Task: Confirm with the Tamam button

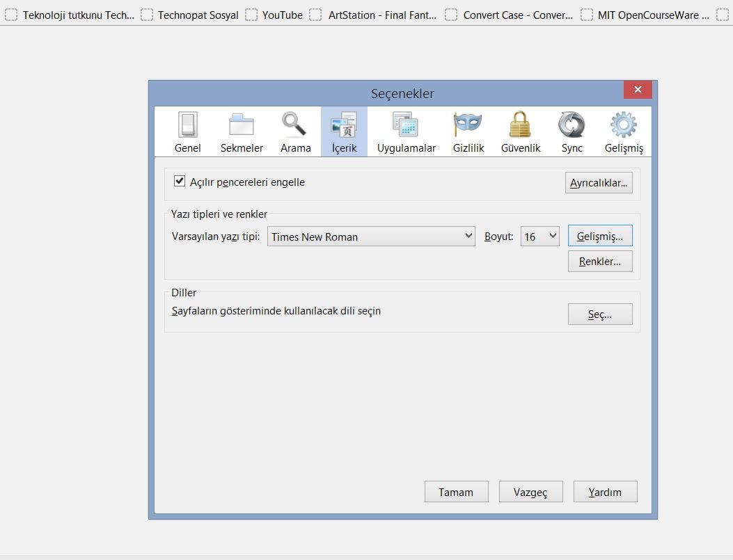Action: (456, 492)
